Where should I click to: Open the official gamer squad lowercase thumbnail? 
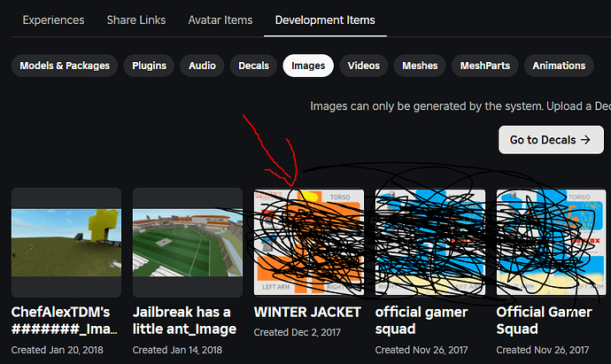pyautogui.click(x=430, y=243)
